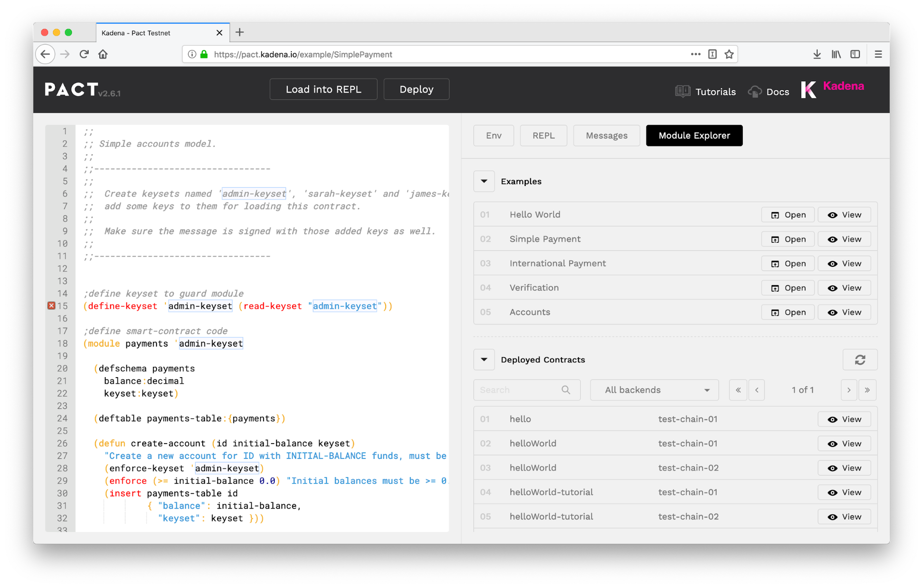Toggle reader view icon in address bar
Screen dimensions: 923x588
(712, 54)
